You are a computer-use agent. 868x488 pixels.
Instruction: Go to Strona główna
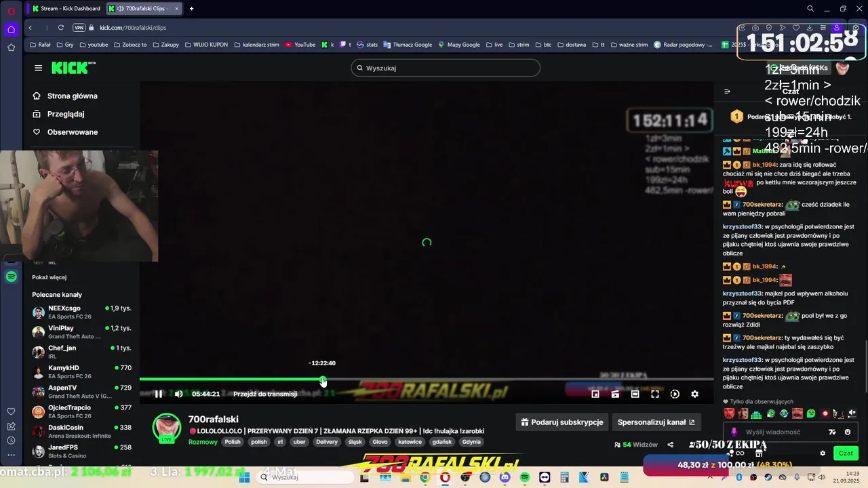pyautogui.click(x=65, y=96)
